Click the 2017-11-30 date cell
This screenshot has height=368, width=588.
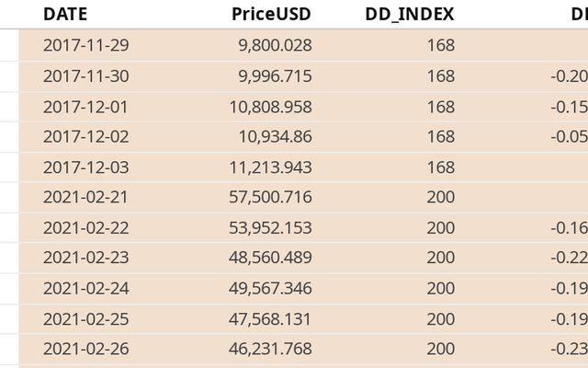click(85, 75)
